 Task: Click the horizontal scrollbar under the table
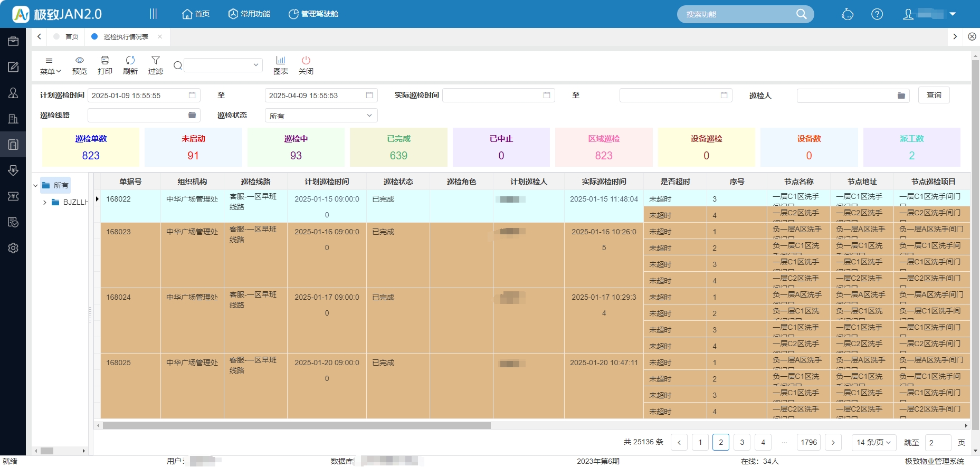[x=297, y=425]
